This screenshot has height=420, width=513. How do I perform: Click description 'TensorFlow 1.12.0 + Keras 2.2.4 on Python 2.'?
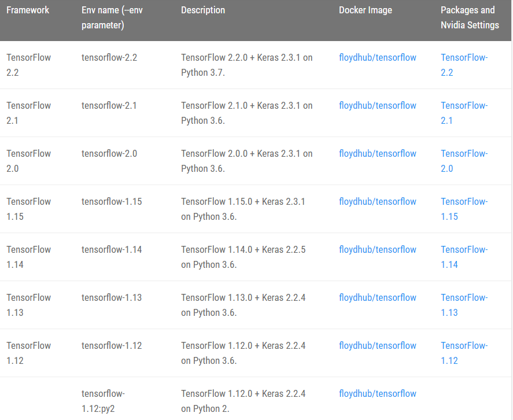(243, 401)
